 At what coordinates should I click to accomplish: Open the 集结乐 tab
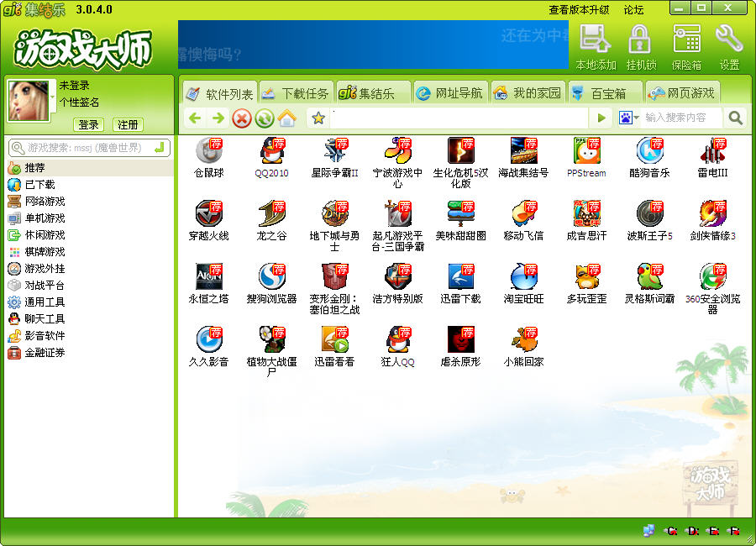tap(373, 93)
